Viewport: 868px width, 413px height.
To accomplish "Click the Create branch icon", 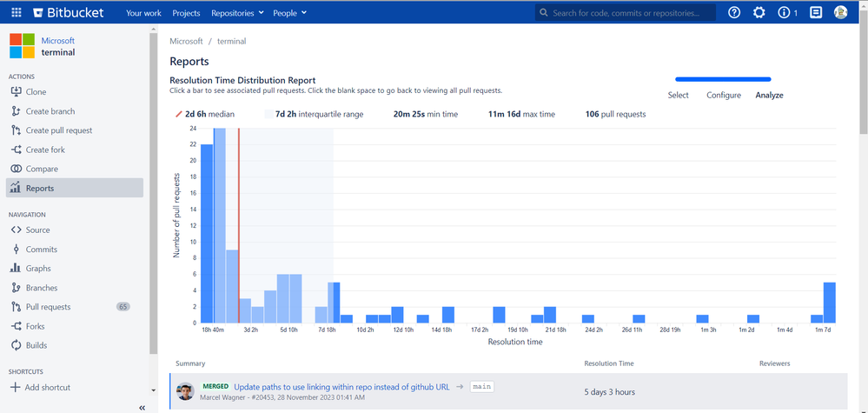I will pyautogui.click(x=16, y=111).
